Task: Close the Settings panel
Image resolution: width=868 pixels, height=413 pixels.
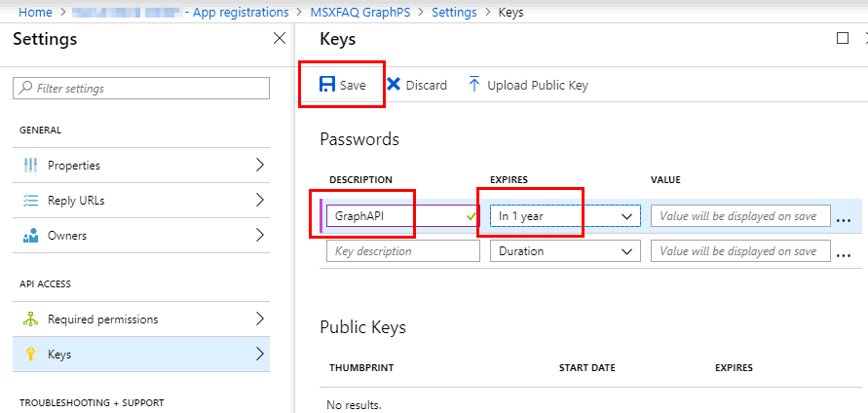Action: (280, 38)
